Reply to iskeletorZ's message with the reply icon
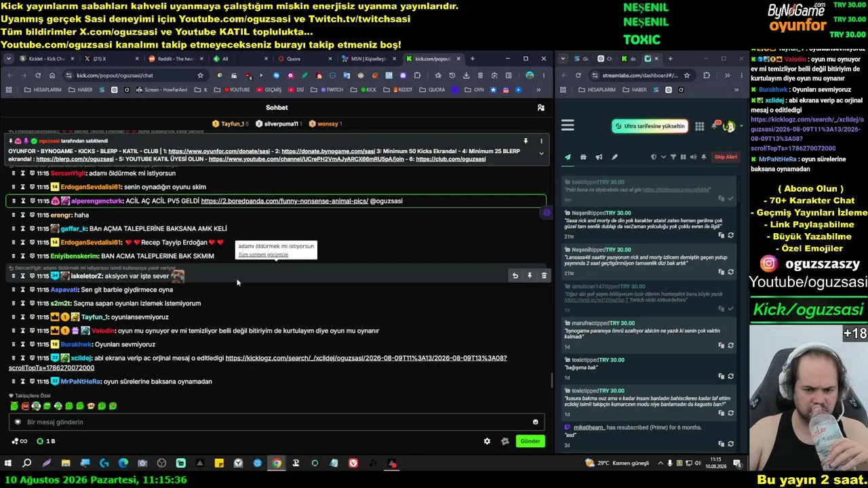The width and height of the screenshot is (868, 488). tap(515, 276)
